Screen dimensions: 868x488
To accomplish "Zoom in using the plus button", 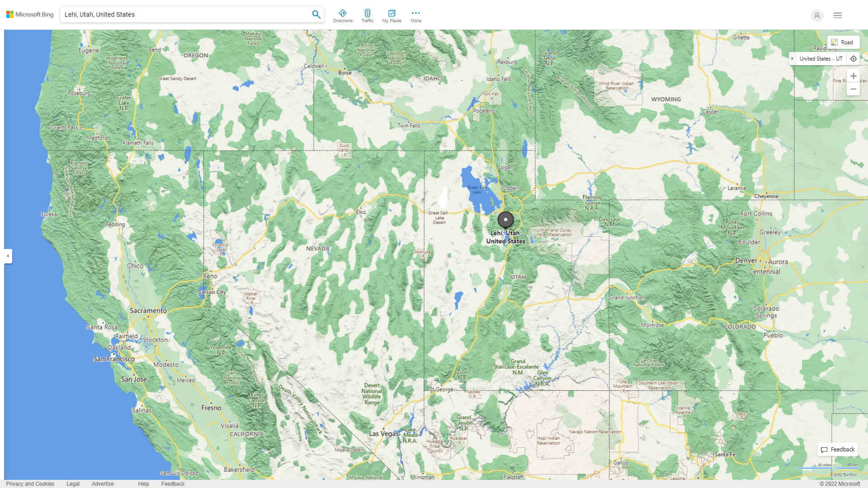I will coord(854,76).
